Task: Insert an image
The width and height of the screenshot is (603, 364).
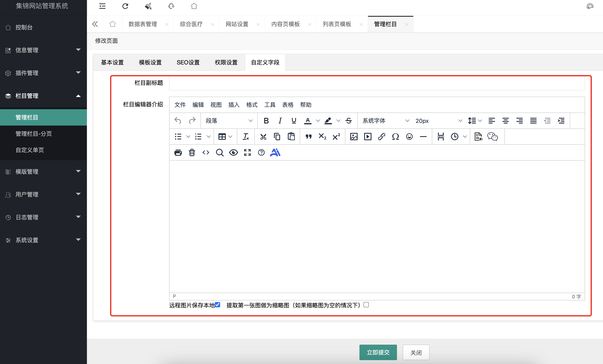Action: [354, 136]
